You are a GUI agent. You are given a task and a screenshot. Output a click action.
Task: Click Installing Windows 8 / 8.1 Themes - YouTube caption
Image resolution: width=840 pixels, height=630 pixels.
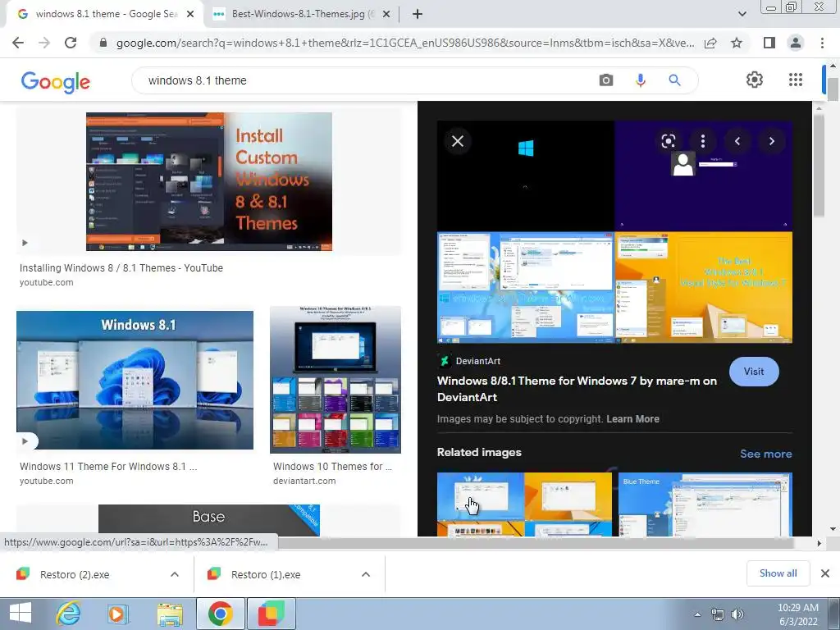coord(121,268)
